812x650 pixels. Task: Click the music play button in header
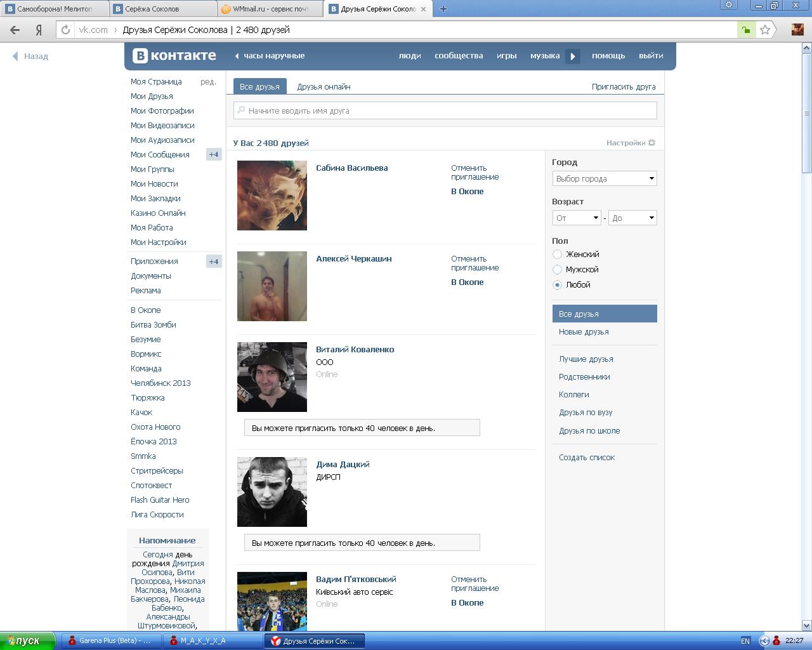(x=573, y=56)
